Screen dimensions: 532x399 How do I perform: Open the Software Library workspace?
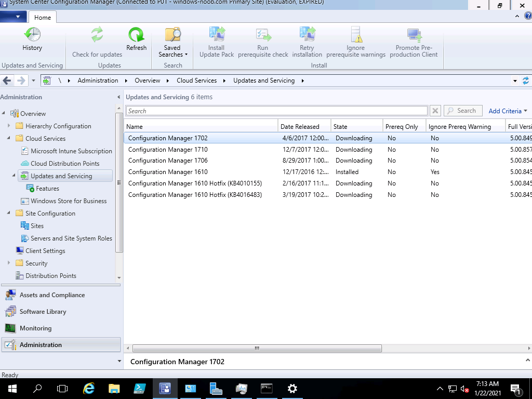point(61,312)
